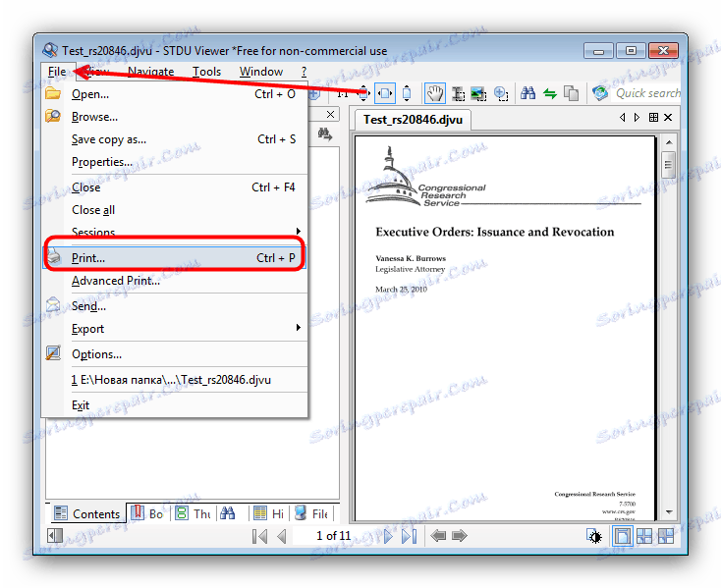This screenshot has height=588, width=721.
Task: Click the copy pages icon in toolbar
Action: pyautogui.click(x=571, y=93)
